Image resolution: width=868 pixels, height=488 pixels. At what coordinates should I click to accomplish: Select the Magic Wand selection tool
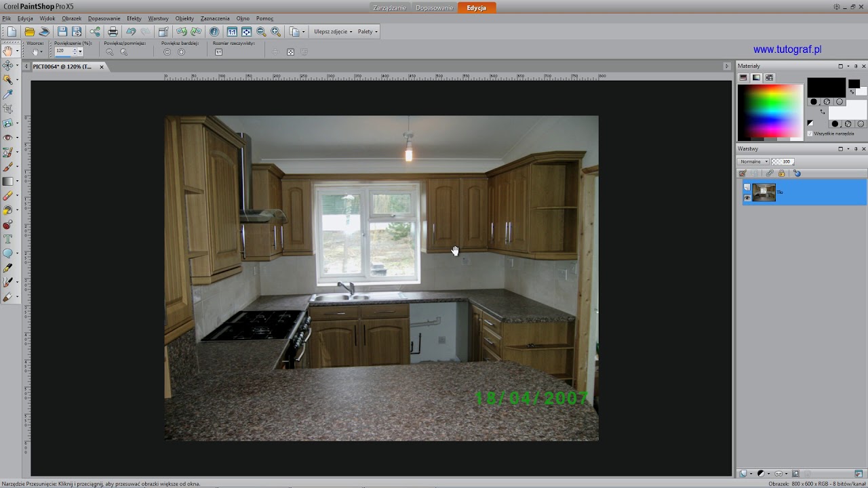pos(8,80)
